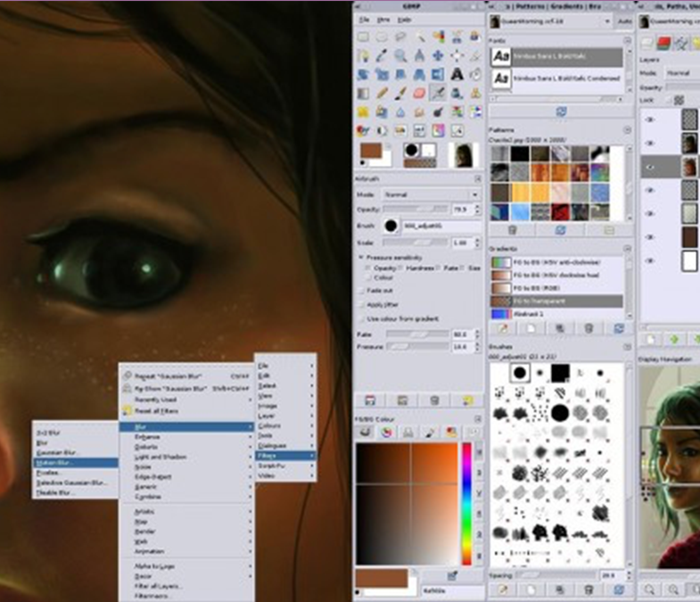Image resolution: width=700 pixels, height=602 pixels.
Task: Select the Rectangle Select tool in toolbox
Action: (364, 37)
